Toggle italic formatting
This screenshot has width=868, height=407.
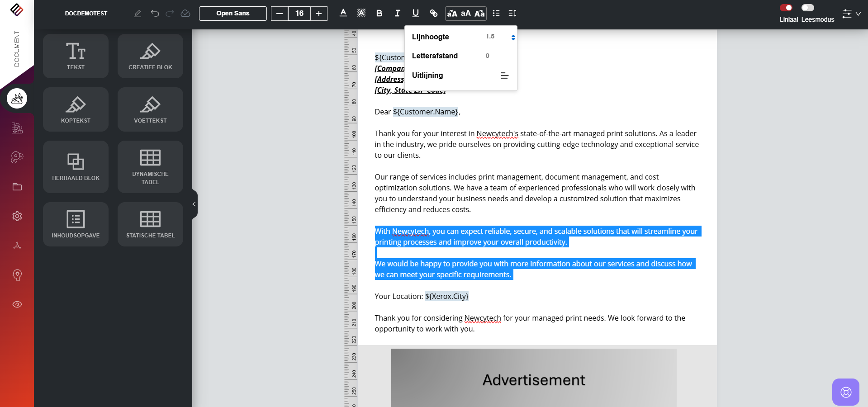click(397, 13)
